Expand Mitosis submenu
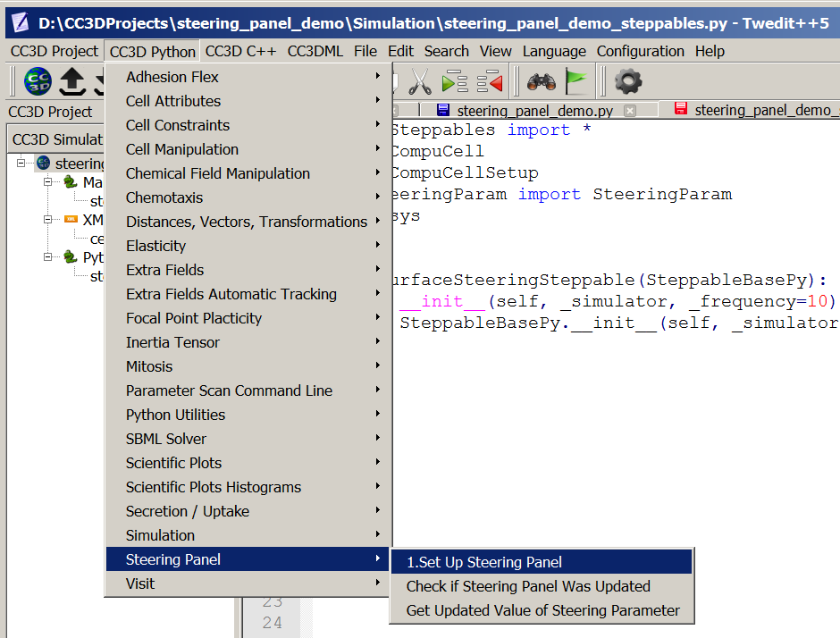 [x=248, y=365]
